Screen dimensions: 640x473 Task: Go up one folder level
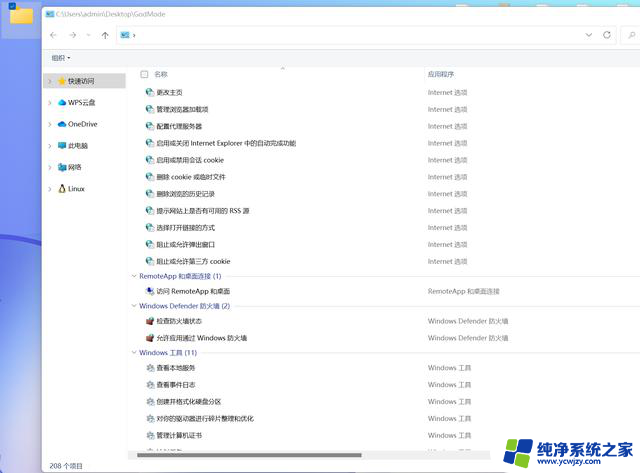[x=105, y=35]
